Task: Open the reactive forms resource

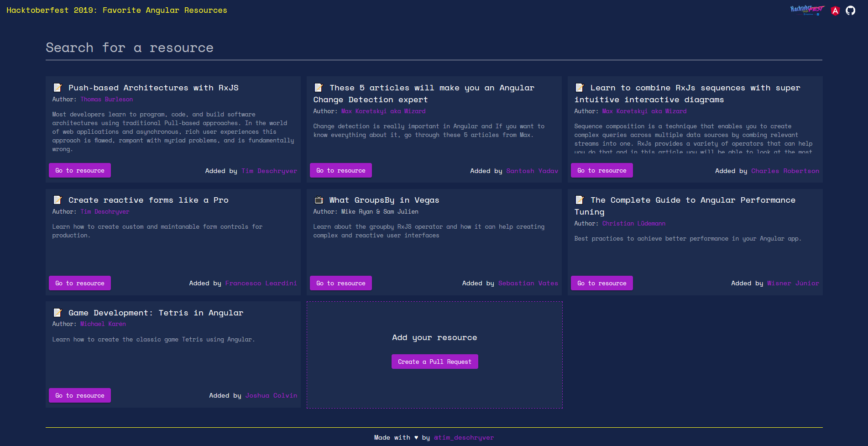Action: (79, 283)
